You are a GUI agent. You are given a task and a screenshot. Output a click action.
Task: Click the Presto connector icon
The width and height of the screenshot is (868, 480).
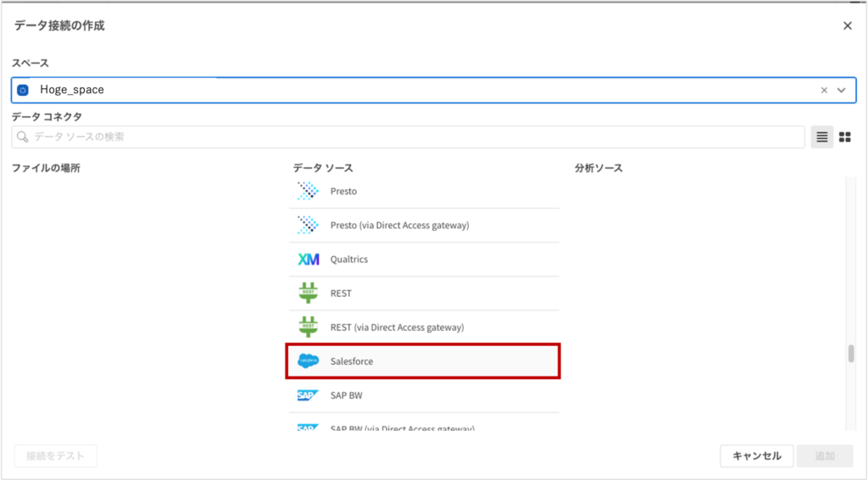point(309,191)
